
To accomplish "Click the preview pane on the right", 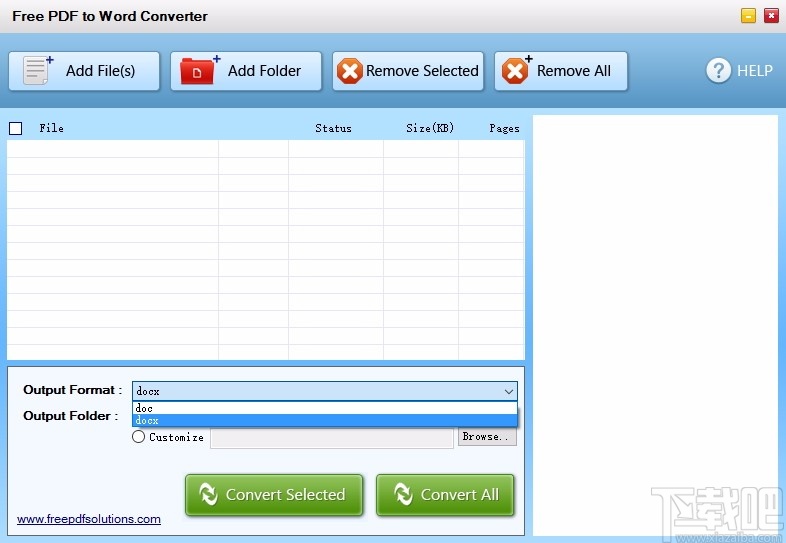I will 655,325.
